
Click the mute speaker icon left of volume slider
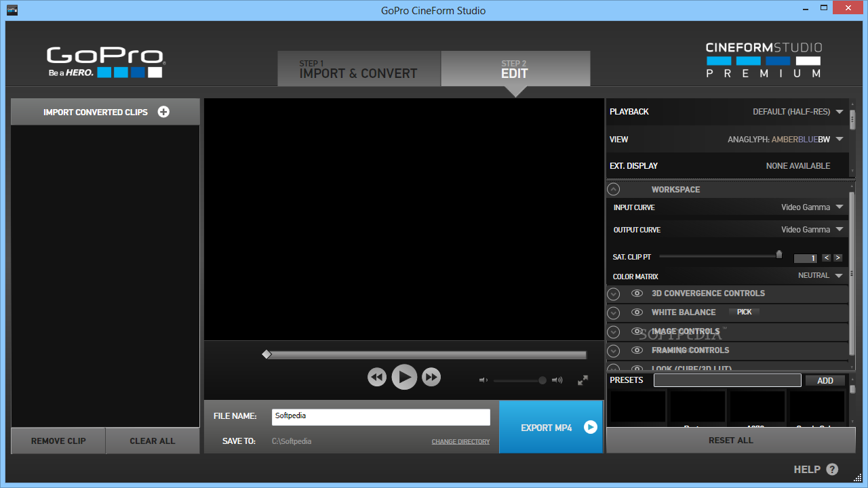tap(483, 380)
